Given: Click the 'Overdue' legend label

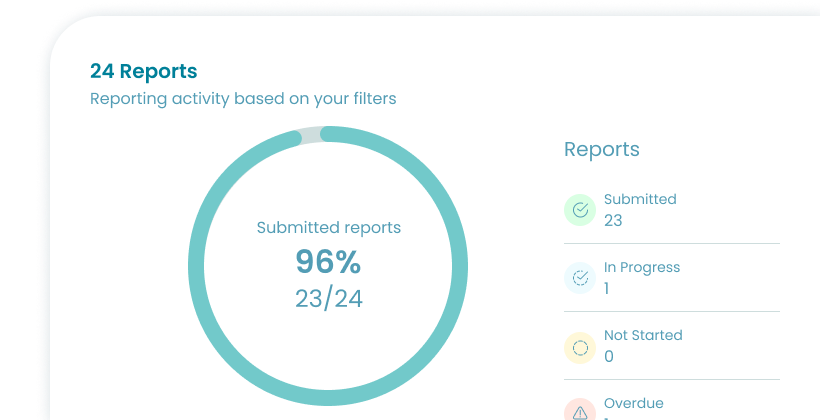Looking at the screenshot, I should coord(633,403).
